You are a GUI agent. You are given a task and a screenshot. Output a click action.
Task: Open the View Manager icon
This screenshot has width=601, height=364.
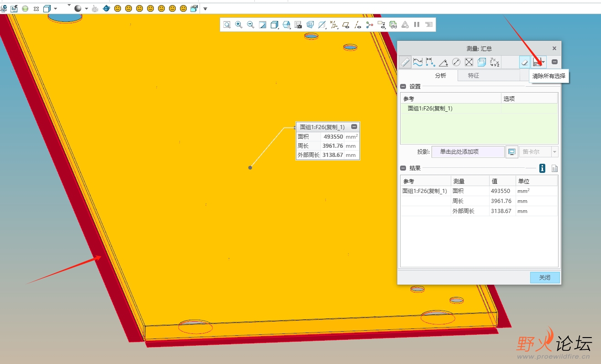(298, 25)
